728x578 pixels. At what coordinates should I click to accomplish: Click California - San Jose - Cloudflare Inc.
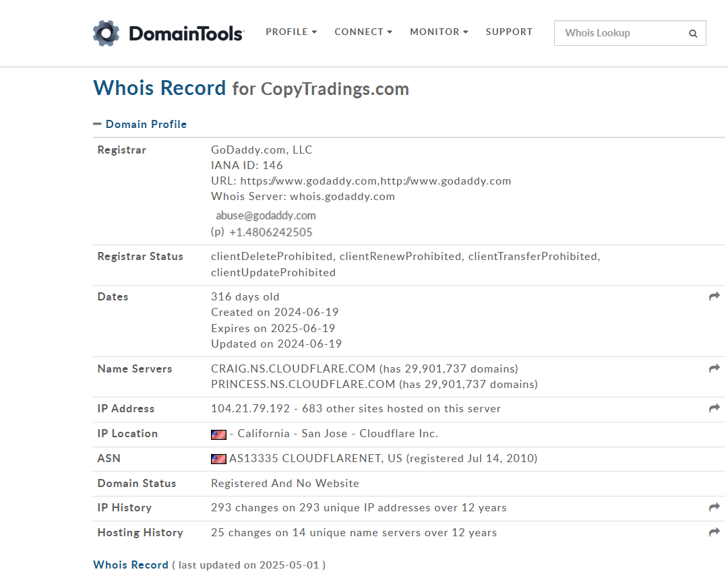click(x=338, y=433)
